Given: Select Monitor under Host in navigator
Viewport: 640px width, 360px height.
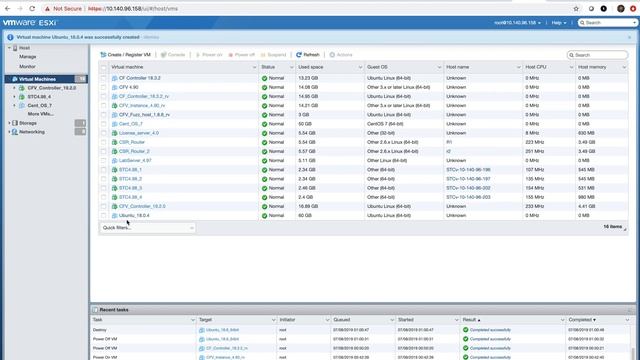Looking at the screenshot, I should (27, 66).
